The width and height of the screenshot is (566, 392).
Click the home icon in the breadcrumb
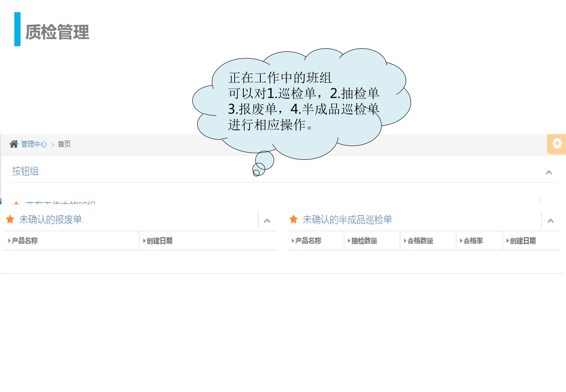click(14, 144)
